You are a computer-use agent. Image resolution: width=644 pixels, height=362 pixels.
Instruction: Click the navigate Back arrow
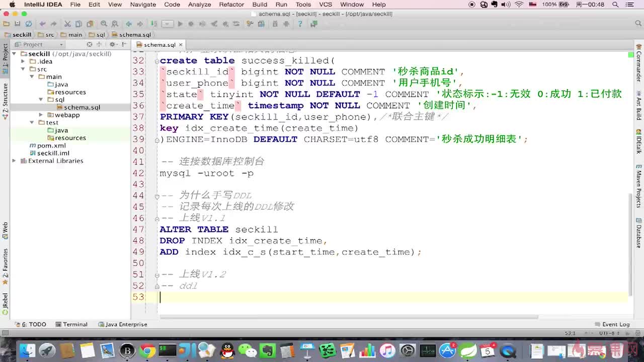[x=129, y=24]
